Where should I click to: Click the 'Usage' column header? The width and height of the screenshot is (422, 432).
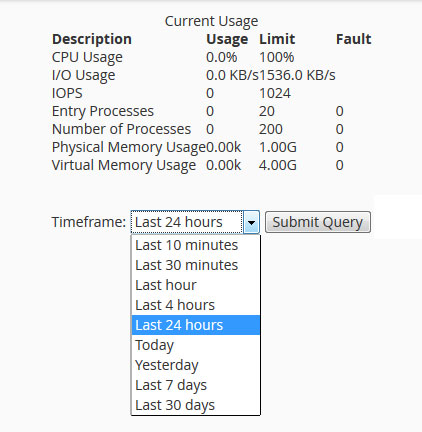click(x=227, y=39)
